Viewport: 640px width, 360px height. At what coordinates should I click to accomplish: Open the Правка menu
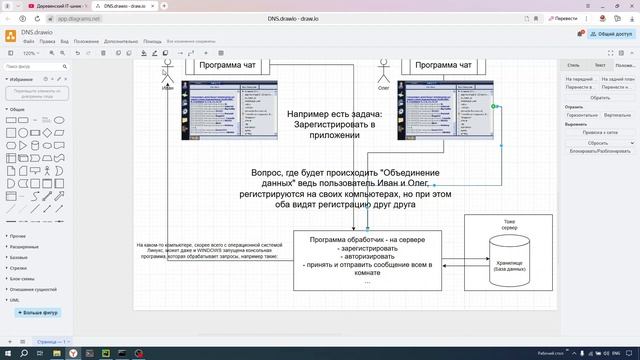[47, 41]
